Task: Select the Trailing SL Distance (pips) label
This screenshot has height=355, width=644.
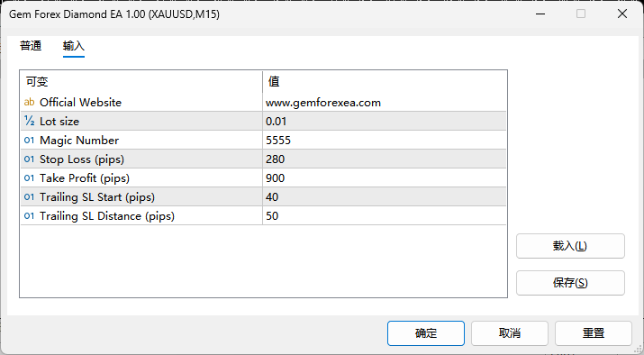Action: tap(107, 216)
